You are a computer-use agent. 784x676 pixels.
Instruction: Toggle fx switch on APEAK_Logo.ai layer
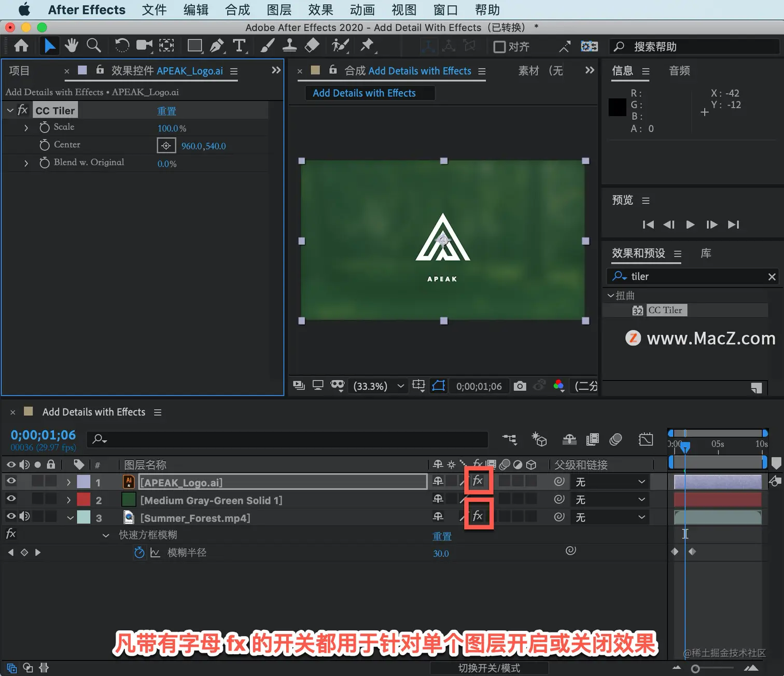pos(478,481)
